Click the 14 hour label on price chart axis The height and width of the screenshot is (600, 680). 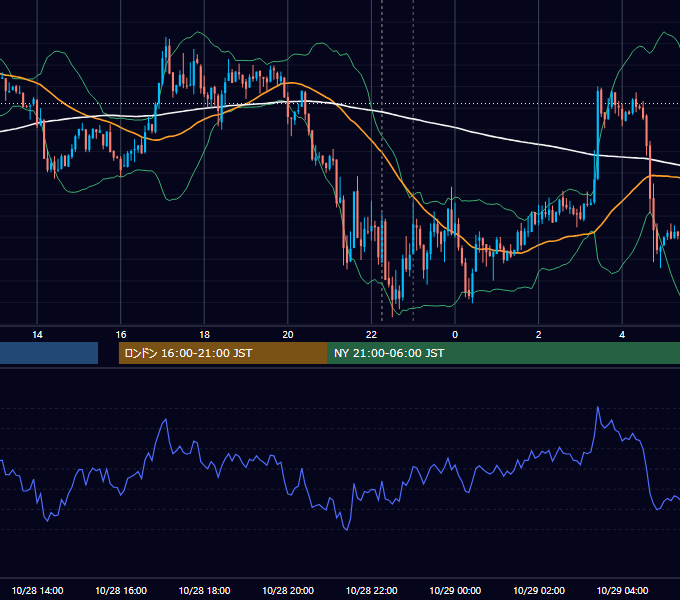[37, 335]
